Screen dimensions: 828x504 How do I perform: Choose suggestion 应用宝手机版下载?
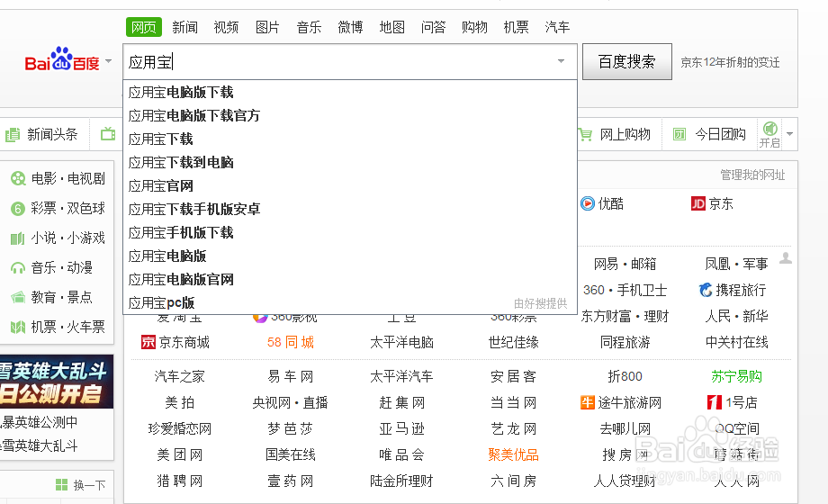click(x=349, y=232)
